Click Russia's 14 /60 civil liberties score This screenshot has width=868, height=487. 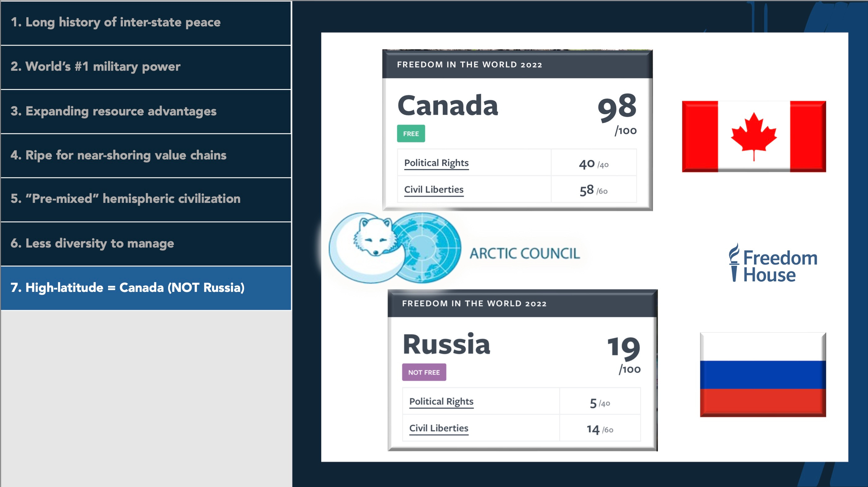point(600,429)
